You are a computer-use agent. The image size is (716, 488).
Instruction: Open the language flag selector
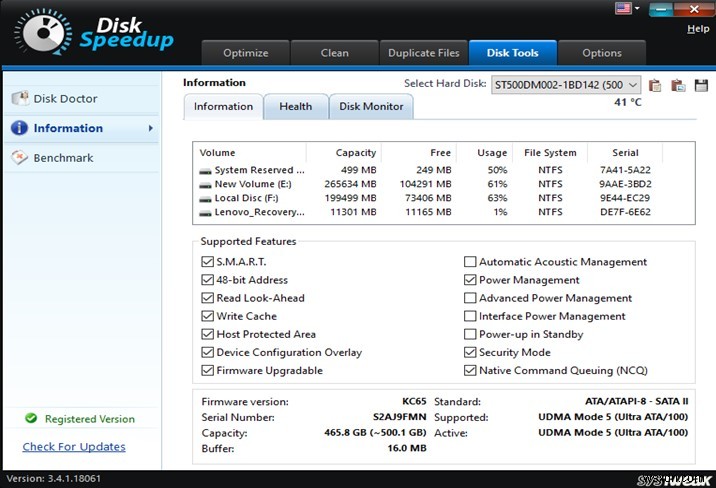627,8
